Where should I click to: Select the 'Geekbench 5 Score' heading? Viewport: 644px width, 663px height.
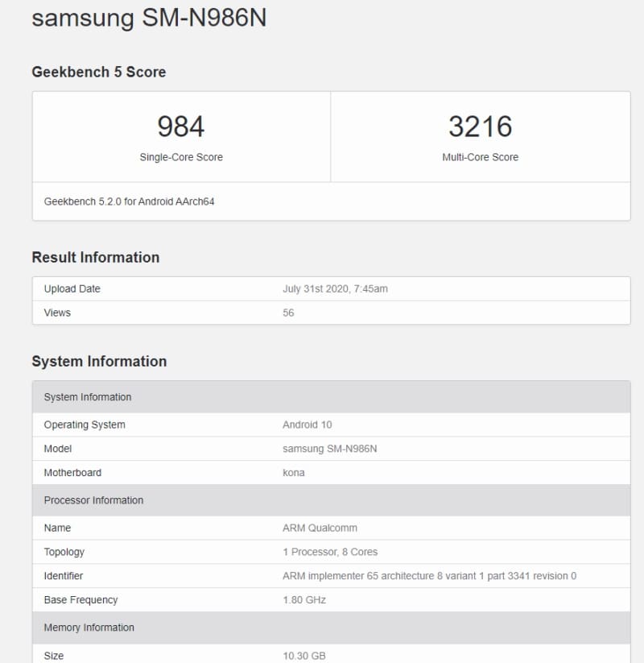coord(99,72)
